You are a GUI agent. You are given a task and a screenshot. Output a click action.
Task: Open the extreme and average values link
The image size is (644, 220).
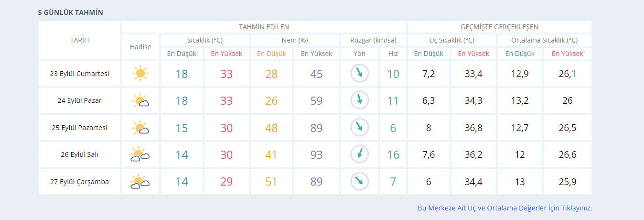pyautogui.click(x=504, y=208)
